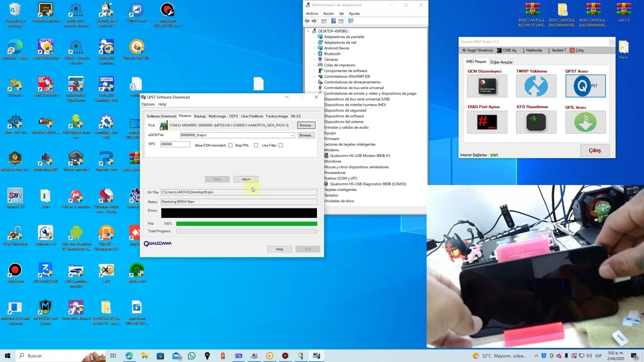Image resolution: width=644 pixels, height=362 pixels.
Task: Click help icon in Device Manager toolbar
Action: click(x=333, y=21)
